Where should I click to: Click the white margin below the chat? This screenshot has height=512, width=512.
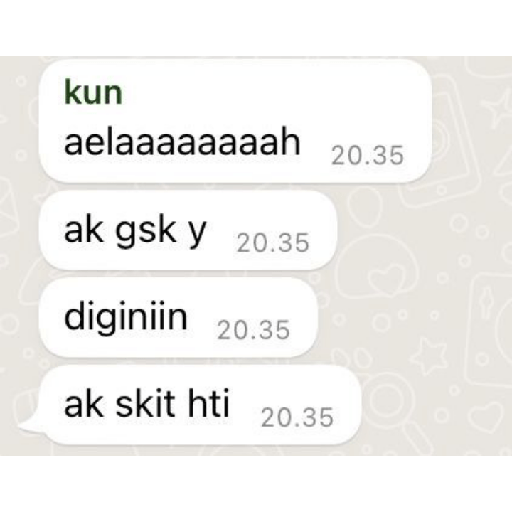pos(256,483)
